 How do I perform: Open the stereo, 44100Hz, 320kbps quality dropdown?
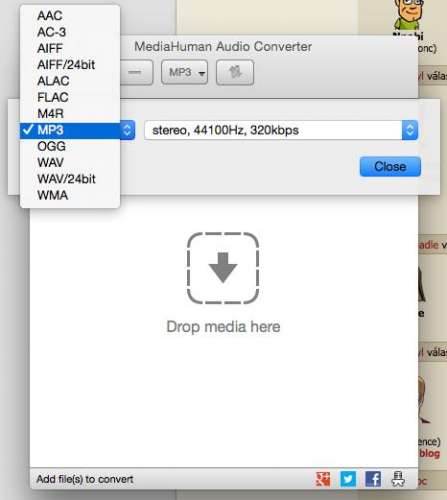(281, 130)
